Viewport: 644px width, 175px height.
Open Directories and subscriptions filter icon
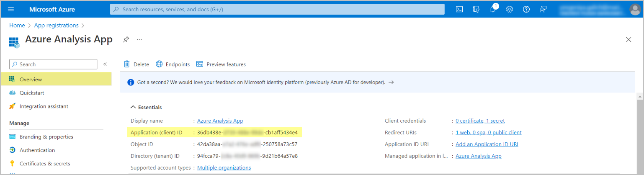click(476, 9)
